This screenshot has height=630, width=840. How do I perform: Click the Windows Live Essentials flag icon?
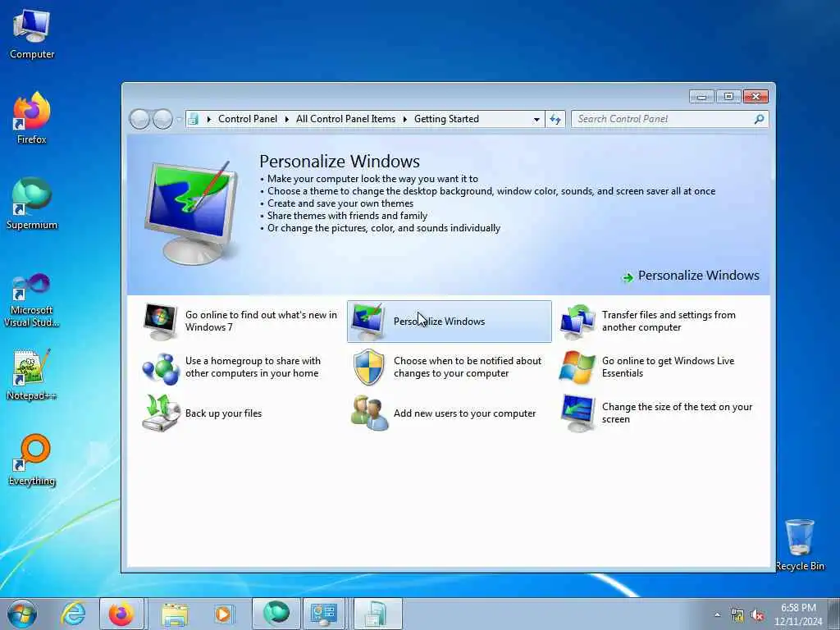577,367
